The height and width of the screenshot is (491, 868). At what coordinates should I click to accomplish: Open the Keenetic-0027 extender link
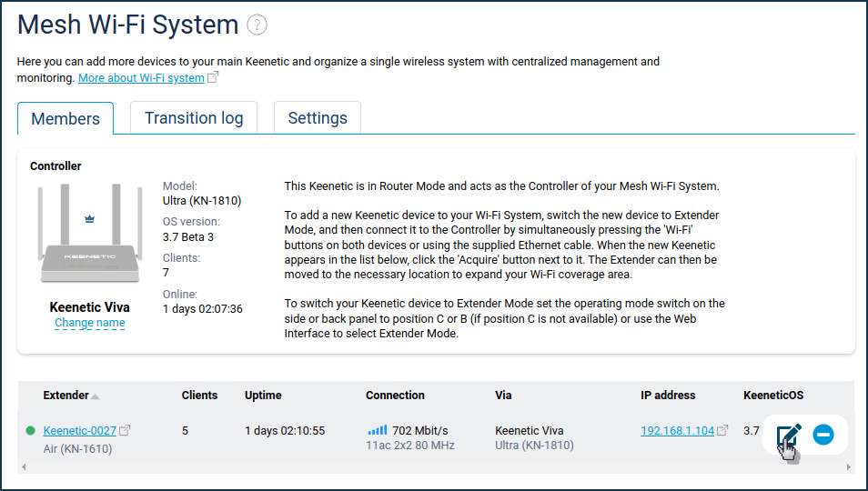[x=80, y=430]
